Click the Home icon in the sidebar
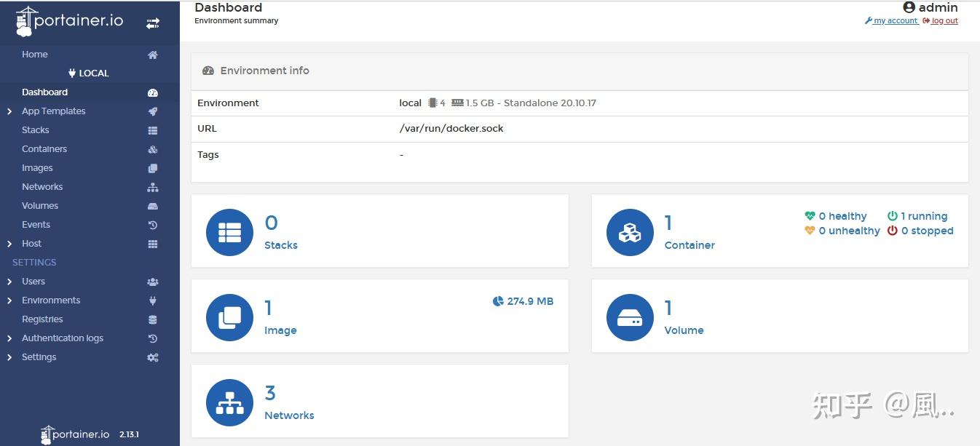 coord(152,55)
